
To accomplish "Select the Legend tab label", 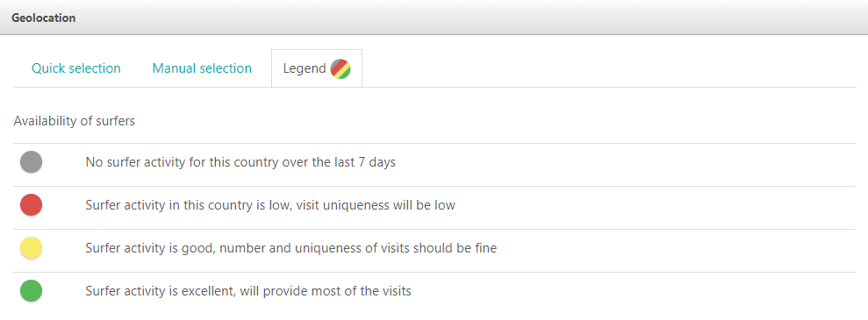I will tap(305, 68).
